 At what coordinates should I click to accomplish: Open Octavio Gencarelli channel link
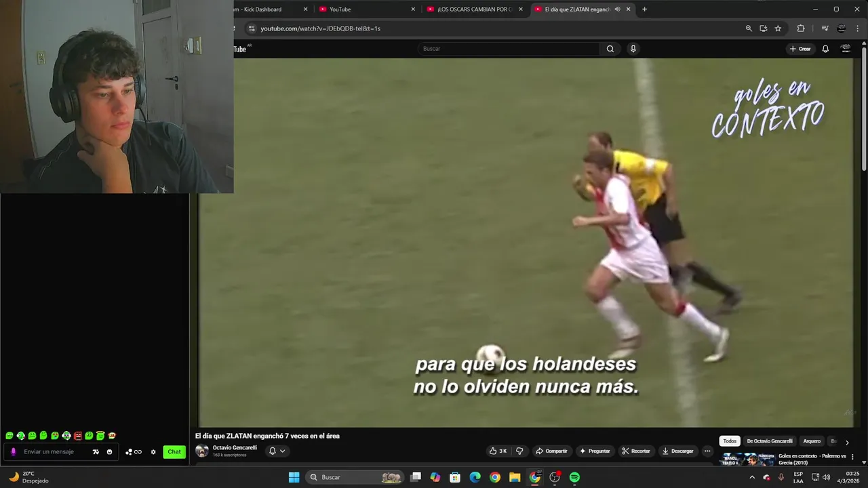[x=235, y=448]
